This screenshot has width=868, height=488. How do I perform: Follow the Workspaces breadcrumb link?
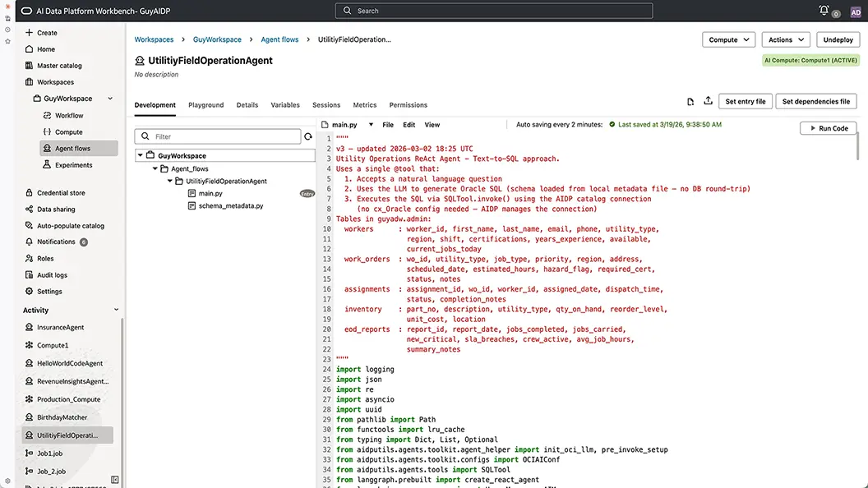point(154,39)
